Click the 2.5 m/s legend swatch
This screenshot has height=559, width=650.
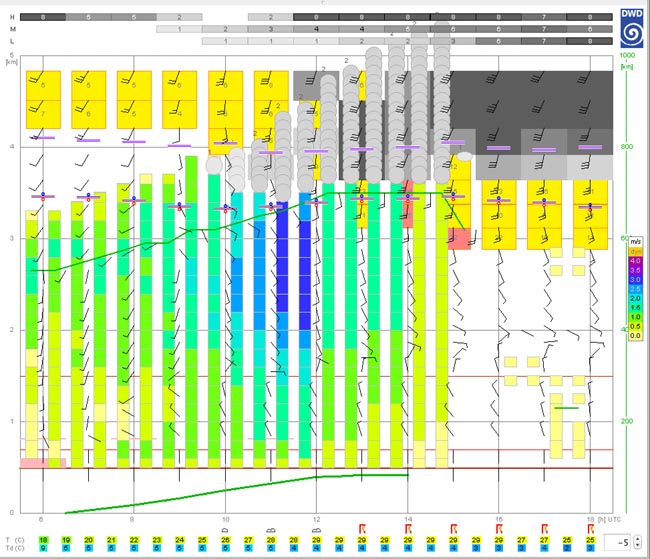click(635, 289)
